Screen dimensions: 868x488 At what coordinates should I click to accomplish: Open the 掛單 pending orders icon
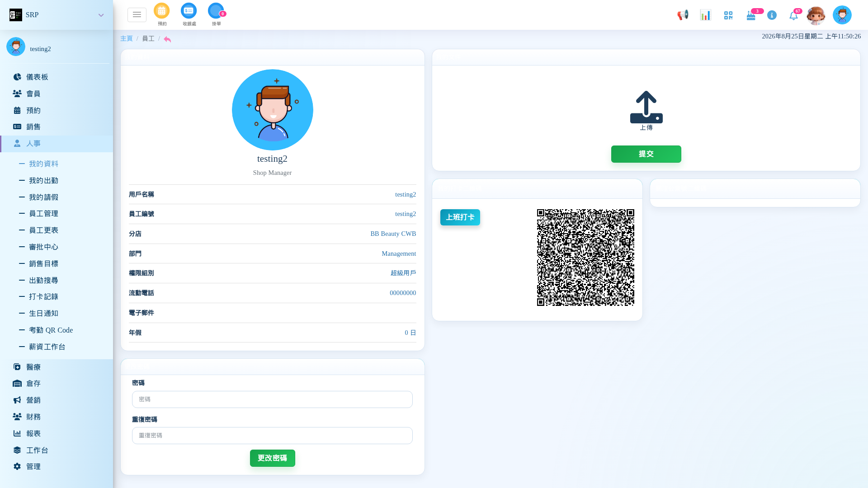[x=216, y=11]
